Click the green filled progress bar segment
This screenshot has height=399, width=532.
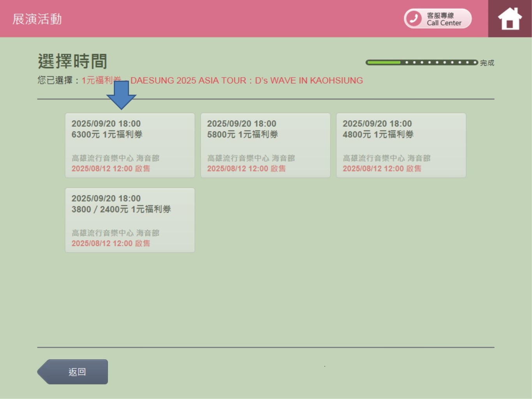[x=384, y=62]
